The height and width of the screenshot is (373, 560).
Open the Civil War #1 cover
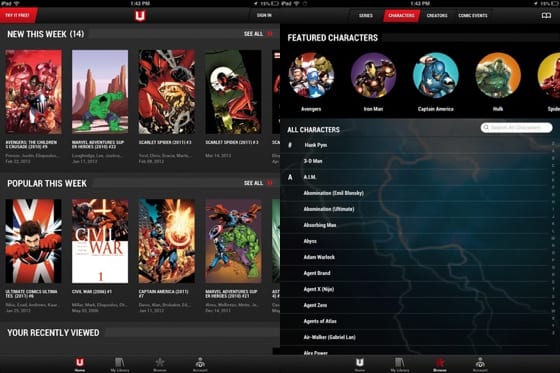tap(100, 241)
